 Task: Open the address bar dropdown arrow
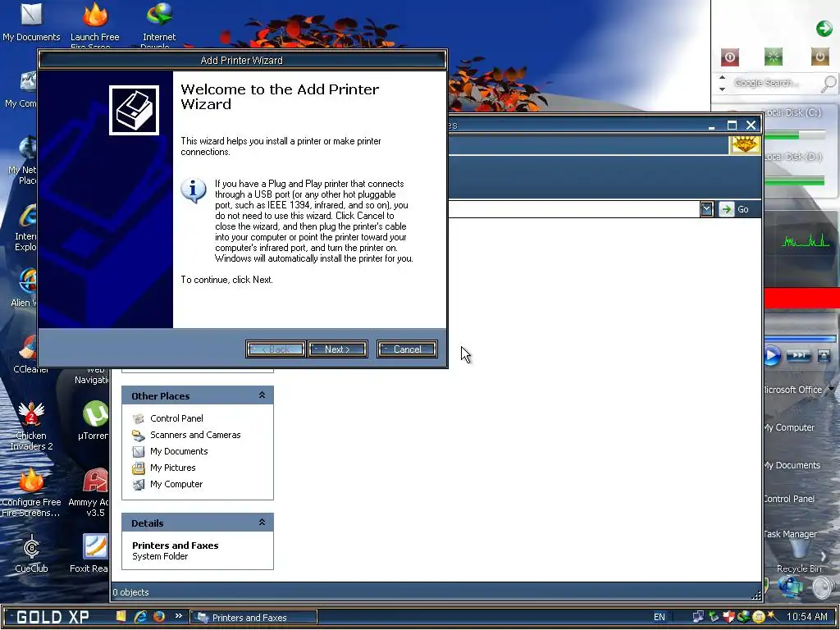(706, 209)
